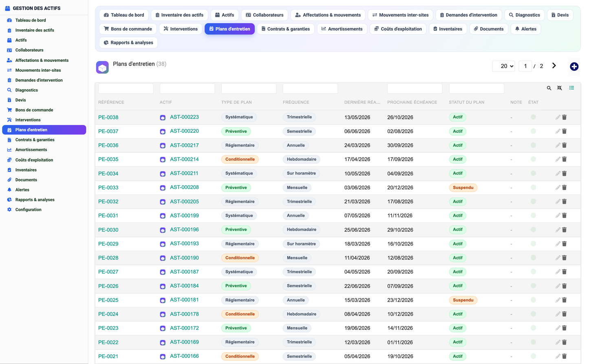Open plan reference PE-0022 link

(108, 342)
